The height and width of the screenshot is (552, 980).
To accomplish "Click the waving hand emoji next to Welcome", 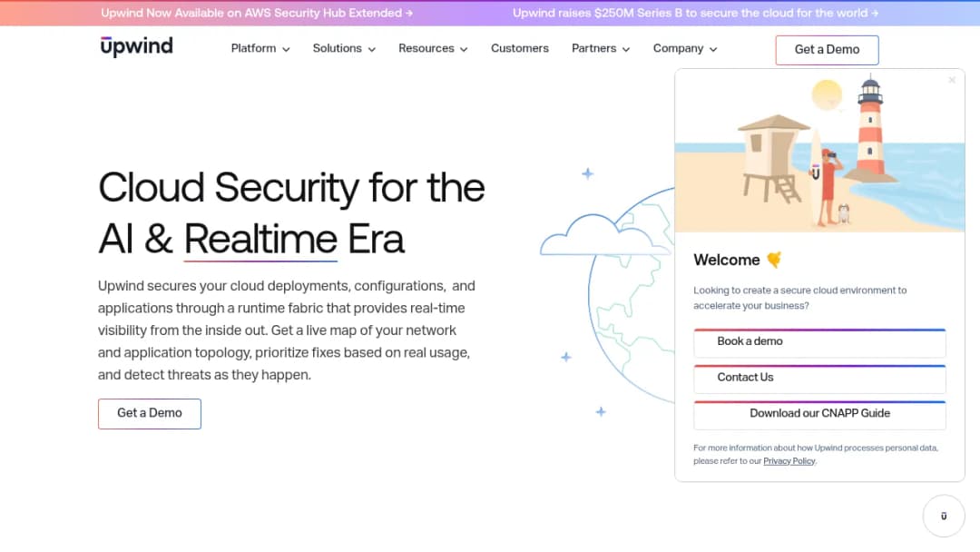I will click(x=774, y=260).
